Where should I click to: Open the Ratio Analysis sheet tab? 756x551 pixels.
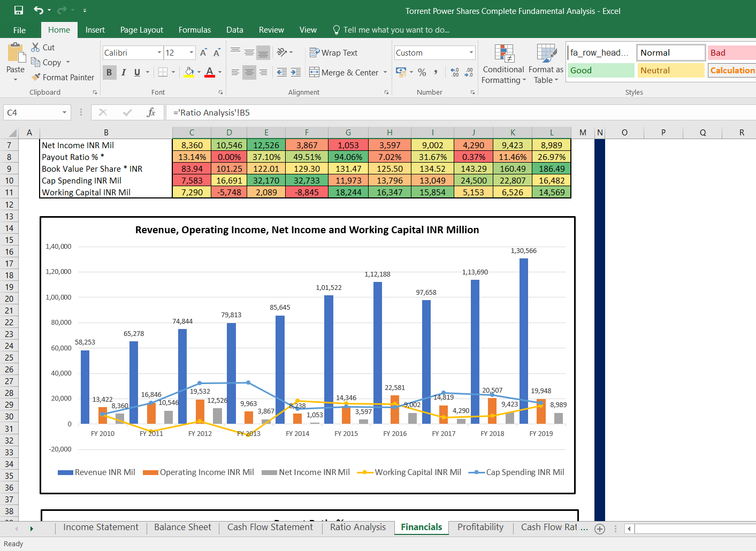[358, 527]
